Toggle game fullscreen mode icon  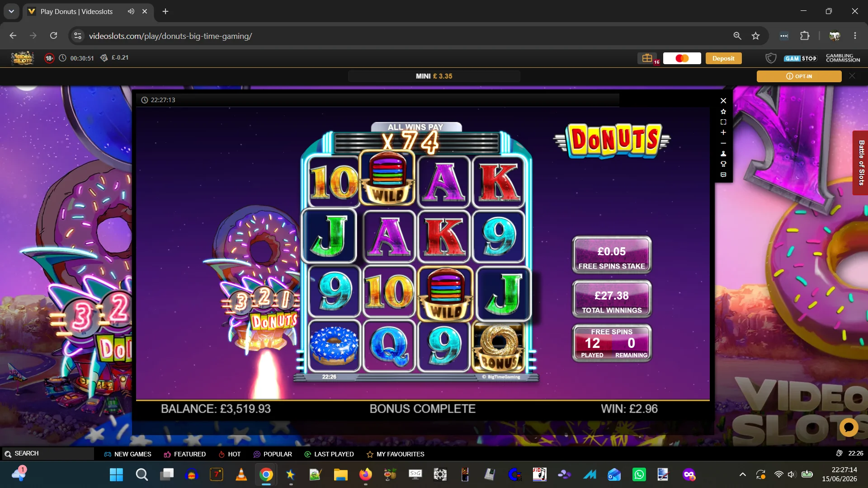pyautogui.click(x=723, y=122)
